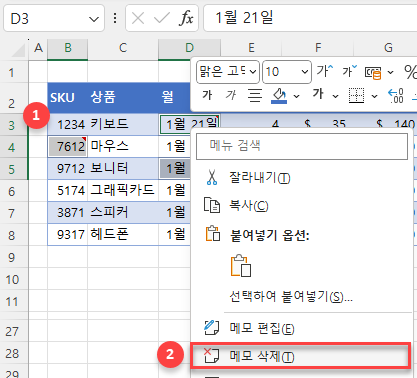The width and height of the screenshot is (417, 378).
Task: Click the delete memo icon with red X
Action: (211, 356)
